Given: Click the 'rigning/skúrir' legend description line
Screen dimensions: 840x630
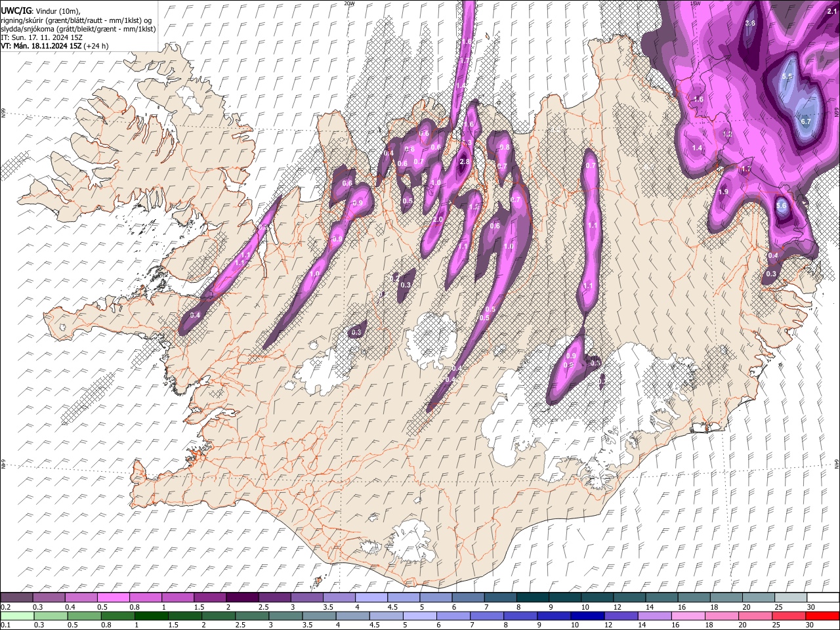Looking at the screenshot, I should (76, 20).
